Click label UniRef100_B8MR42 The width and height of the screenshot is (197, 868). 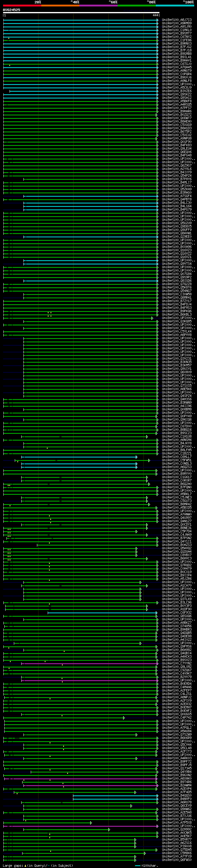pos(177,504)
